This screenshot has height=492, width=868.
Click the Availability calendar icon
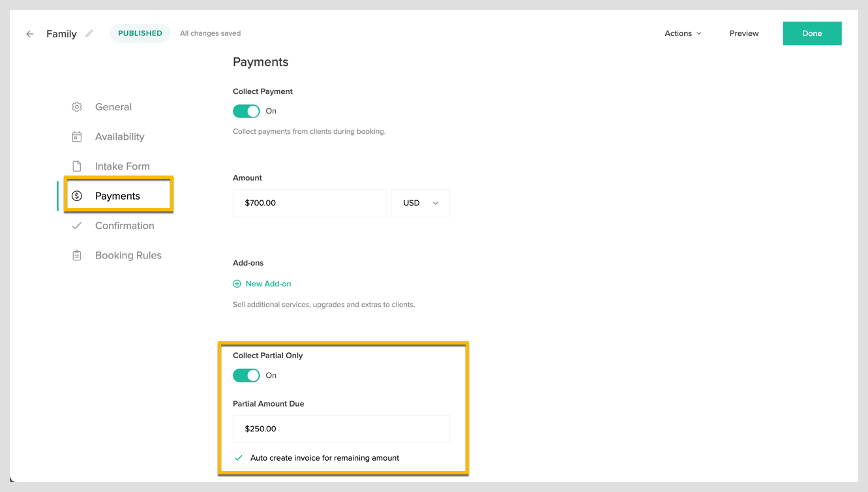77,136
